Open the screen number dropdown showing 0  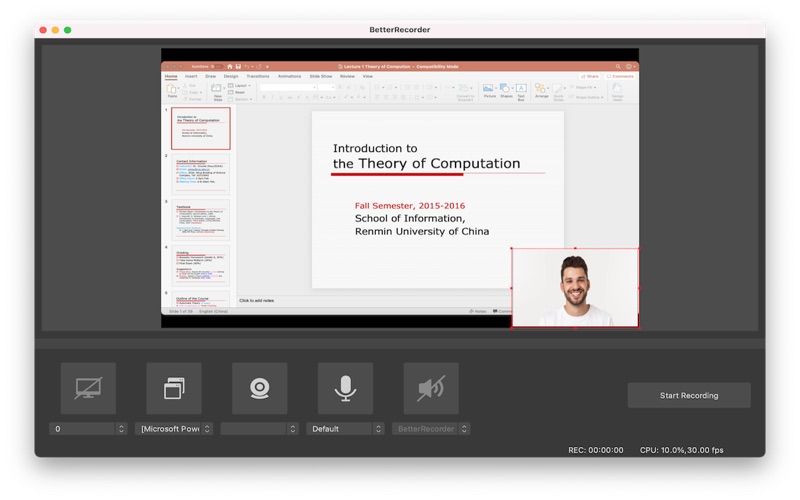88,429
